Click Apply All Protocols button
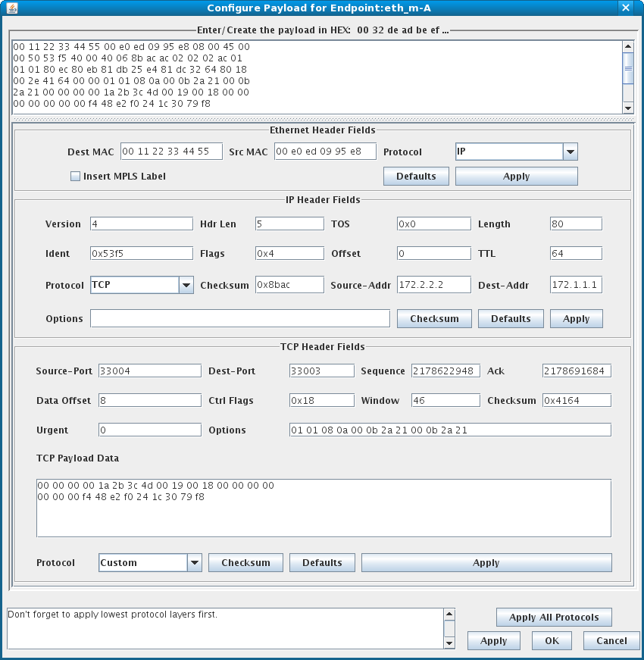644x660 pixels. [554, 617]
